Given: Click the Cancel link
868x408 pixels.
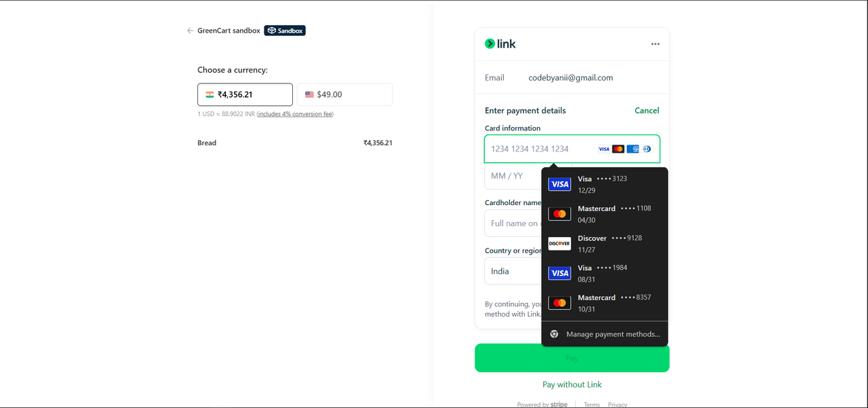Looking at the screenshot, I should pyautogui.click(x=647, y=111).
